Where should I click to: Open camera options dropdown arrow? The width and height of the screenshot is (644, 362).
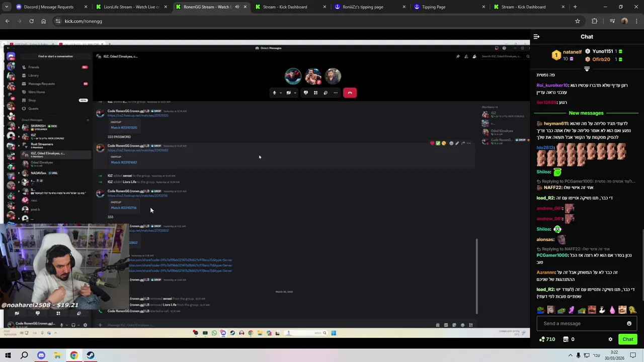coord(295,93)
